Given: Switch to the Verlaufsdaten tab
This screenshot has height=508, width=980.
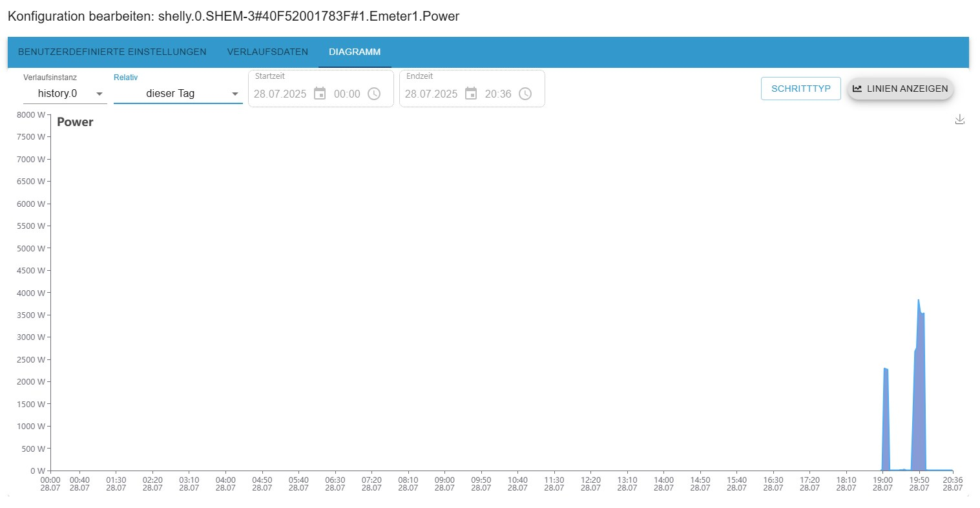Looking at the screenshot, I should (267, 52).
